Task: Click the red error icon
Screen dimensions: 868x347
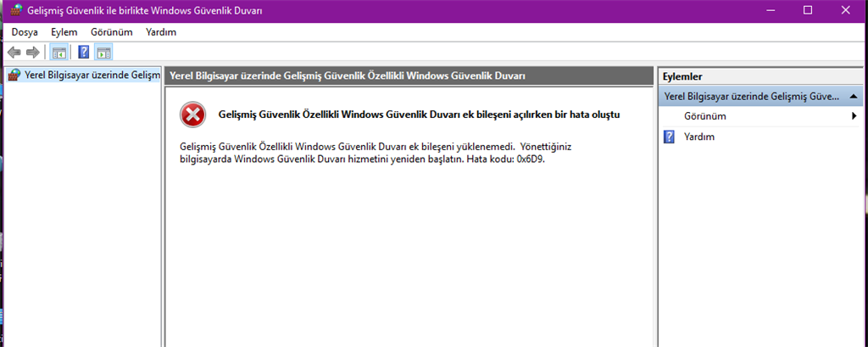Action: [x=192, y=115]
